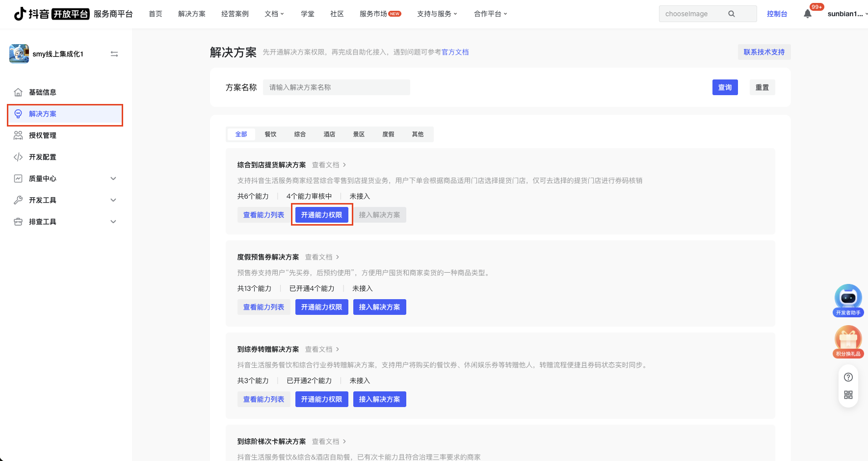Click the help question mark icon
Screen dimensions: 868x461
848,377
